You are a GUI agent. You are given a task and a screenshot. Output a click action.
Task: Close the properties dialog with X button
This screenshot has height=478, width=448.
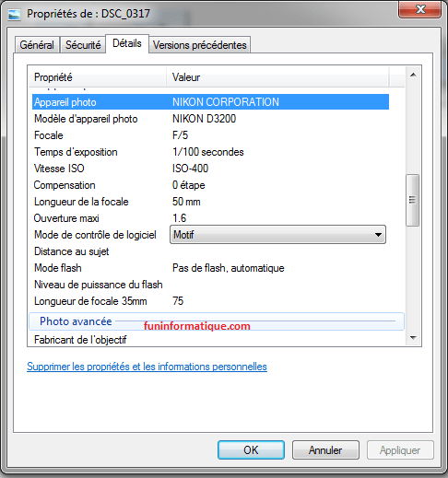(x=420, y=10)
